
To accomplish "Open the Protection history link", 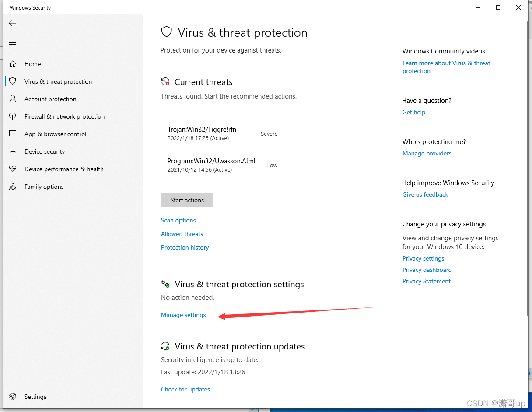I will pyautogui.click(x=185, y=247).
